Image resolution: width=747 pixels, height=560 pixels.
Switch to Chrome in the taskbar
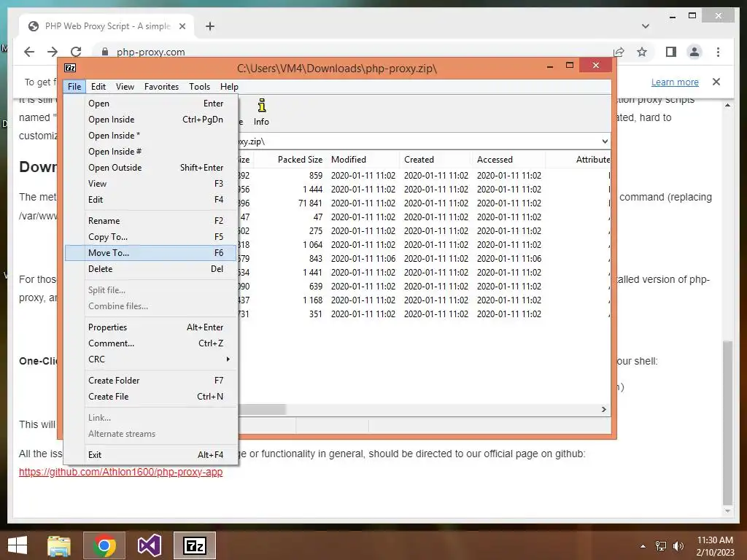coord(104,545)
